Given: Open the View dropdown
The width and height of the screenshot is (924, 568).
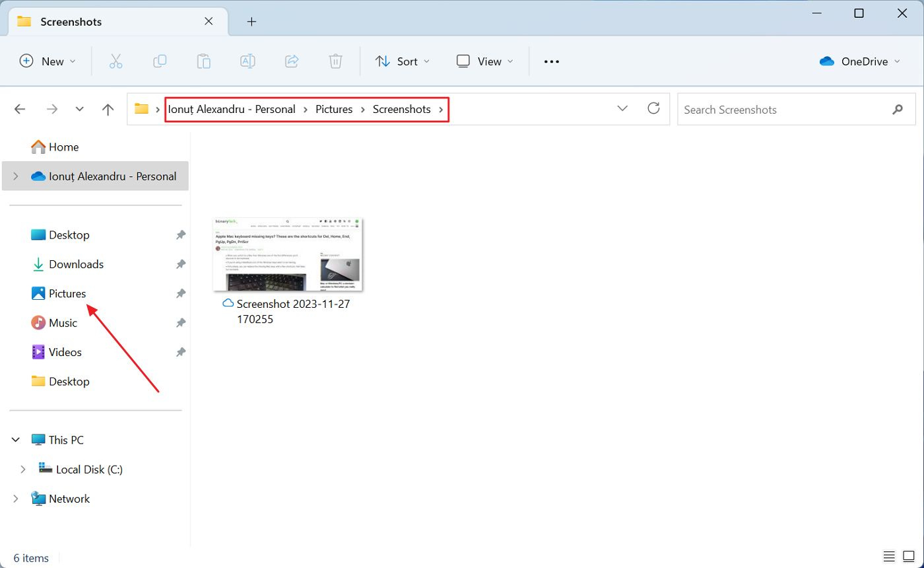Looking at the screenshot, I should pyautogui.click(x=484, y=61).
